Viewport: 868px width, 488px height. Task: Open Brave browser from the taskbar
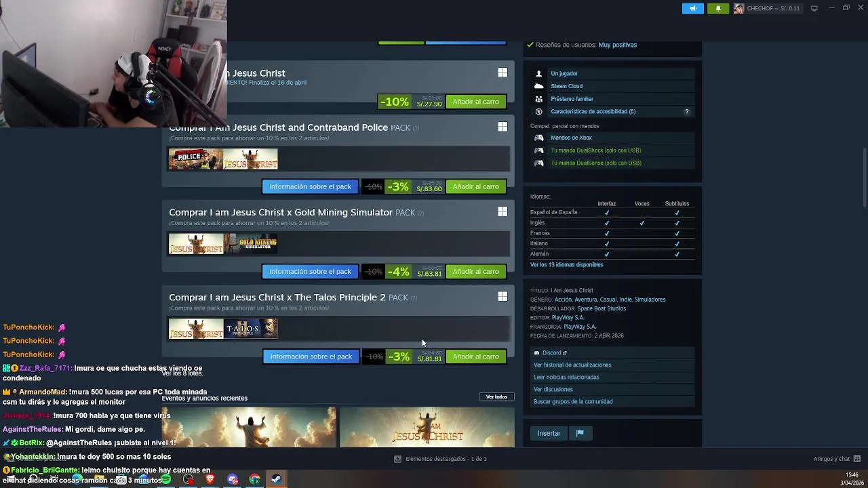pyautogui.click(x=210, y=480)
